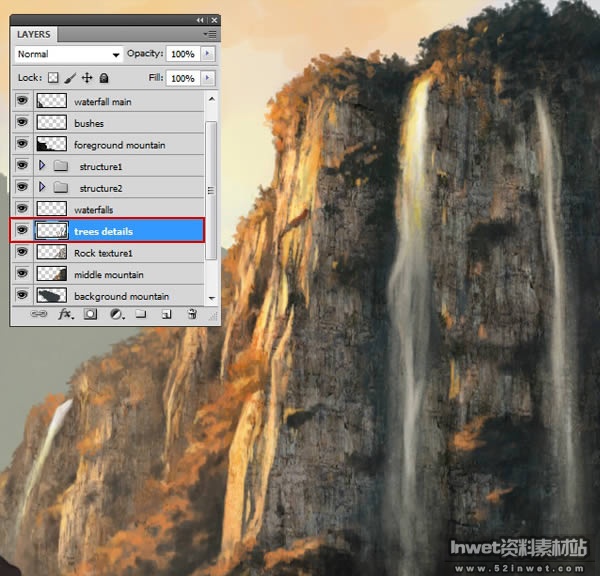
Task: Delete layer with trash icon
Action: [x=192, y=314]
